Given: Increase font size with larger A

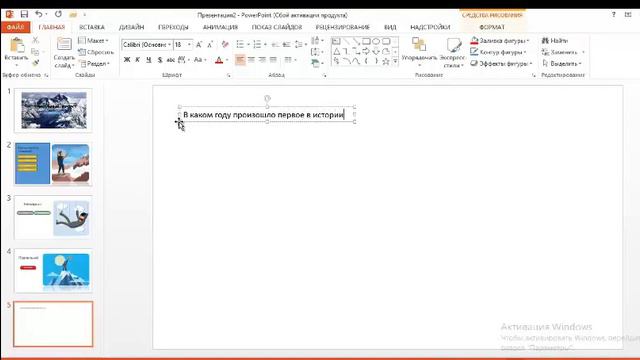Looking at the screenshot, I should coord(199,44).
